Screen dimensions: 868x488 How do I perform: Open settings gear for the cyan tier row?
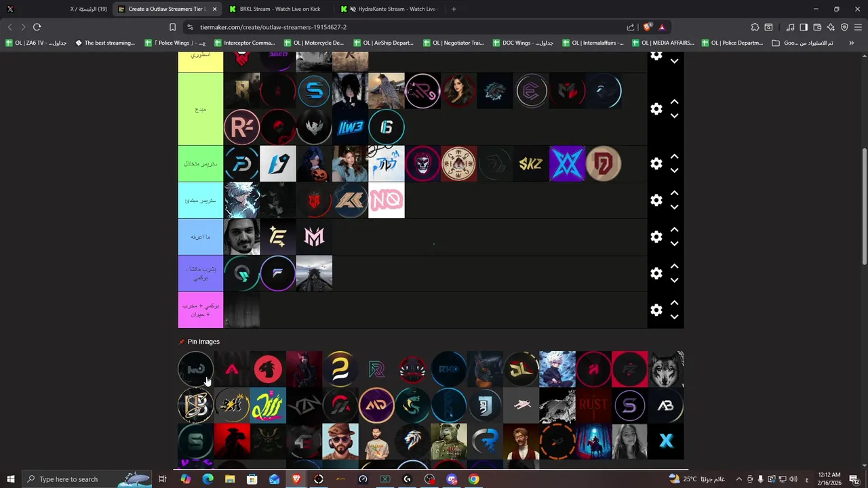pyautogui.click(x=656, y=200)
